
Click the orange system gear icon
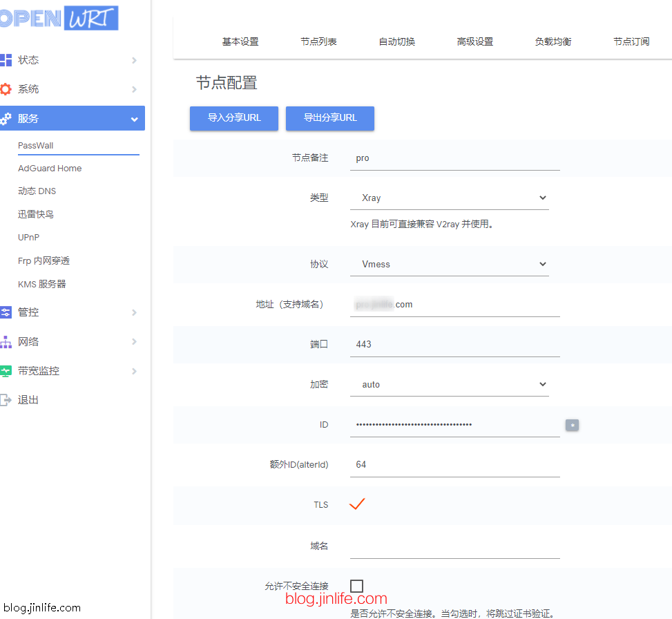point(6,89)
